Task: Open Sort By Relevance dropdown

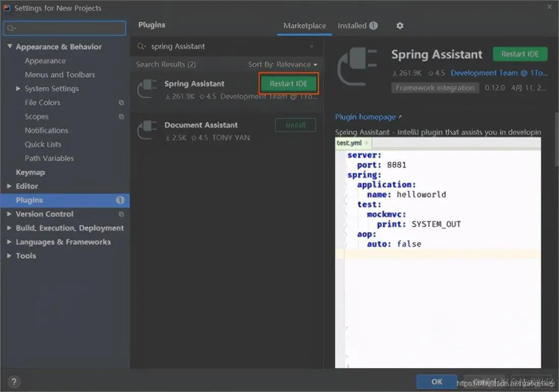Action: coord(283,64)
